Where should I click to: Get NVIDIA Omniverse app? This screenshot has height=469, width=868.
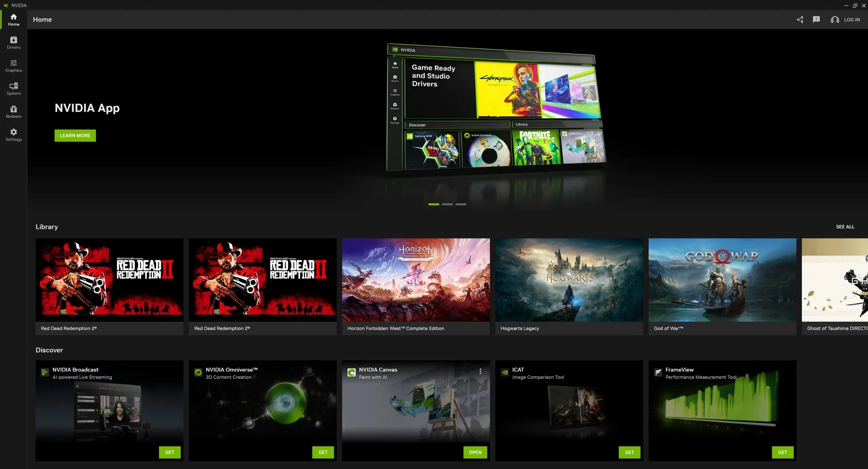tap(323, 452)
